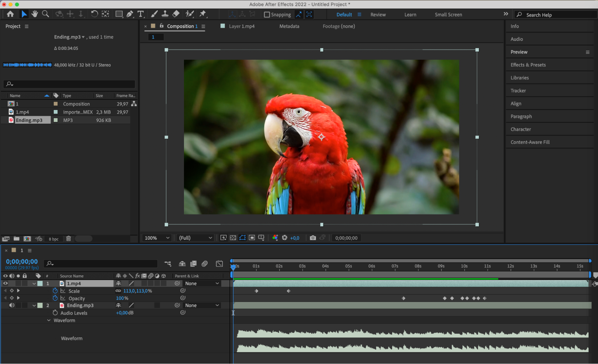
Task: Open the Effects & Presets panel
Action: point(528,65)
